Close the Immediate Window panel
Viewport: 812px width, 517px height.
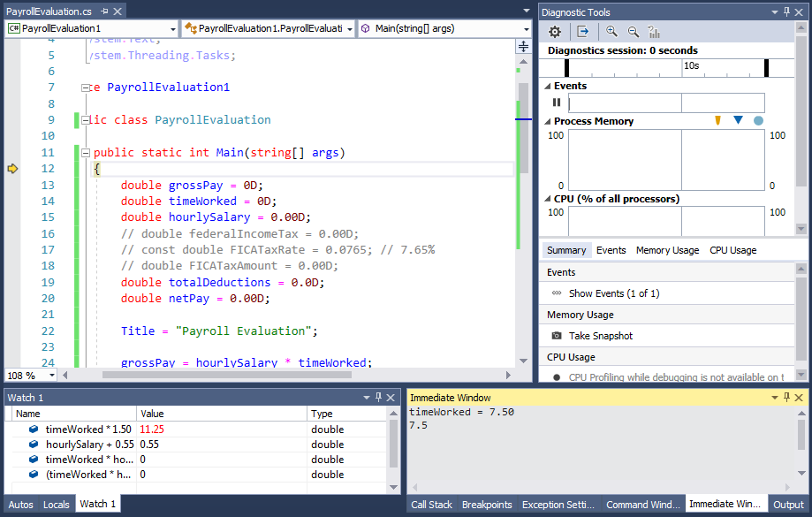[x=799, y=398]
